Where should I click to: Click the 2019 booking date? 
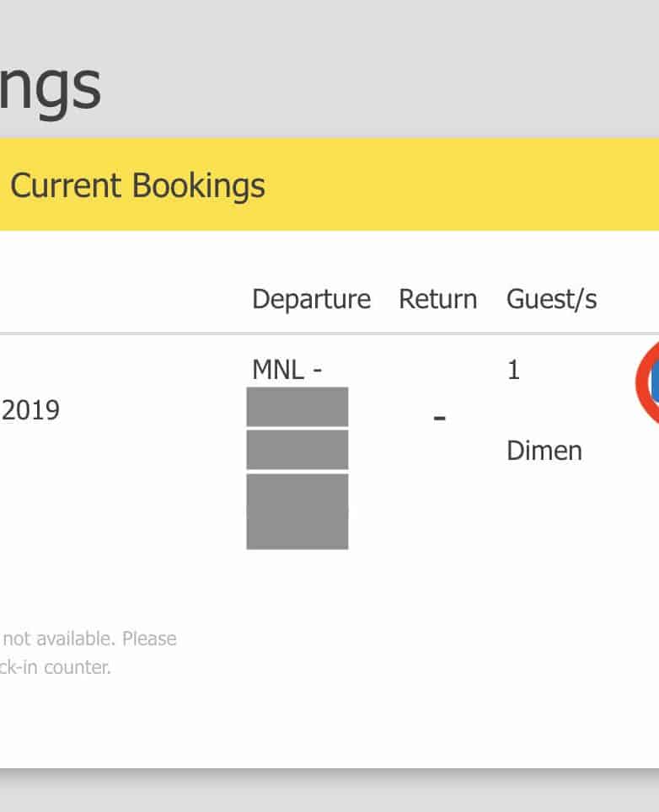tap(31, 411)
